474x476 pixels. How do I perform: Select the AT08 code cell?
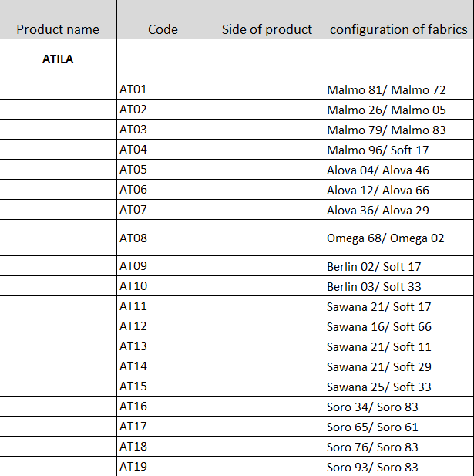click(163, 238)
